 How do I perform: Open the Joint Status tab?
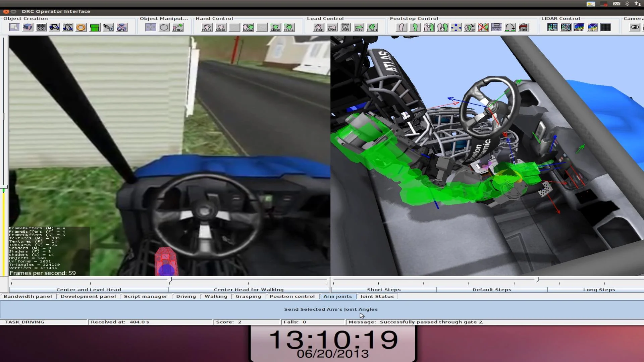coord(377,296)
